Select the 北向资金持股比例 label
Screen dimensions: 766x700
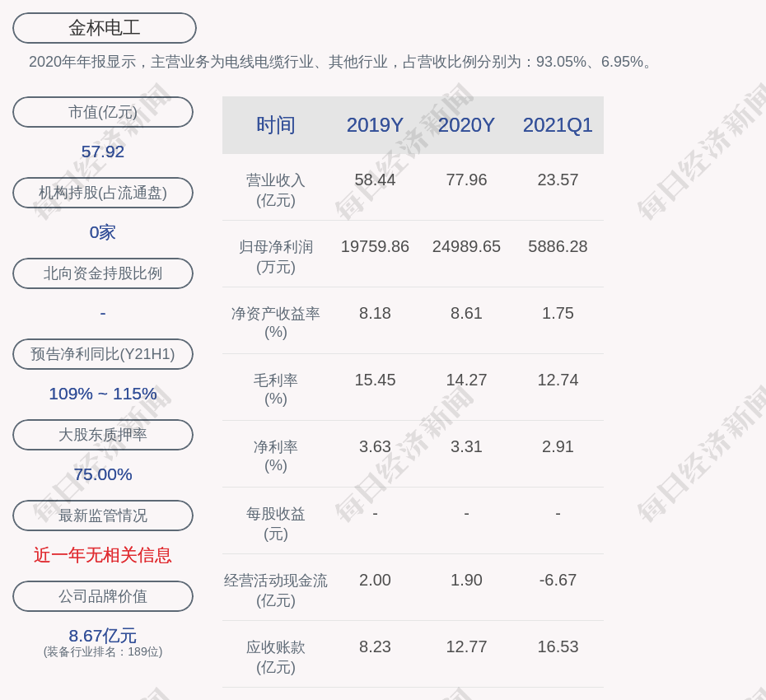[103, 273]
